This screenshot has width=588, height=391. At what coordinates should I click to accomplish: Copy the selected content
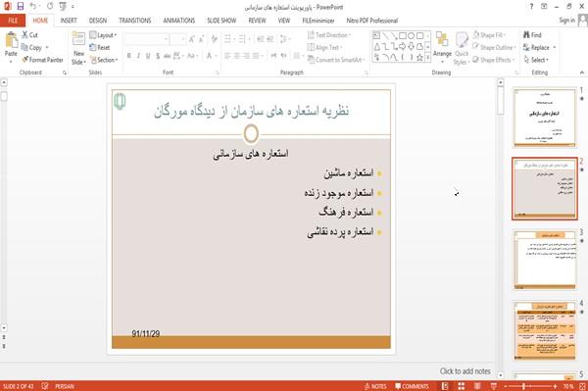(x=31, y=48)
